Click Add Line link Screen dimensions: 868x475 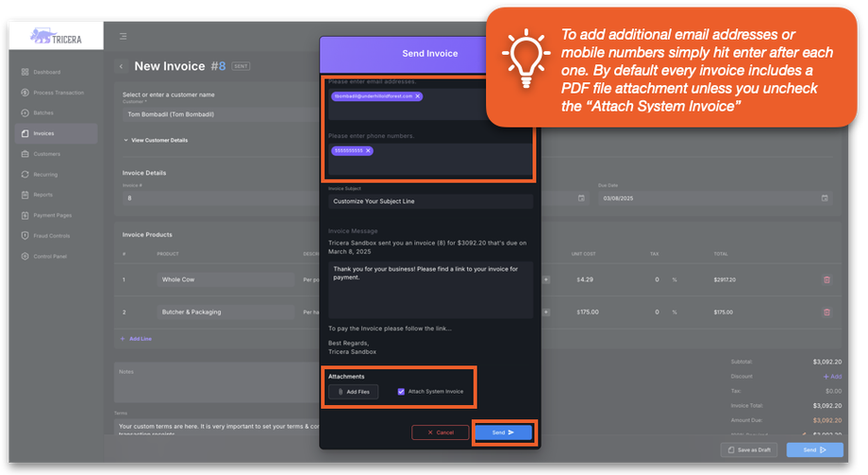[x=136, y=339]
